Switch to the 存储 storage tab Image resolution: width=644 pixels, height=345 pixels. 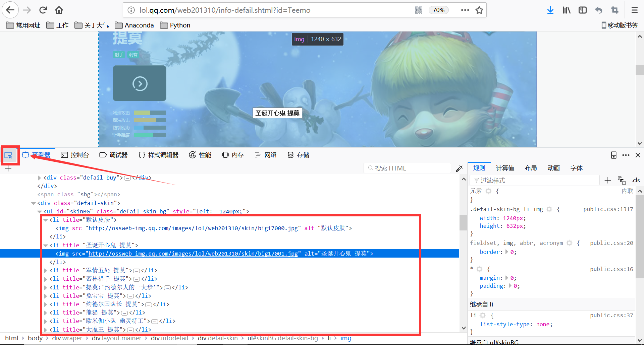coord(298,155)
